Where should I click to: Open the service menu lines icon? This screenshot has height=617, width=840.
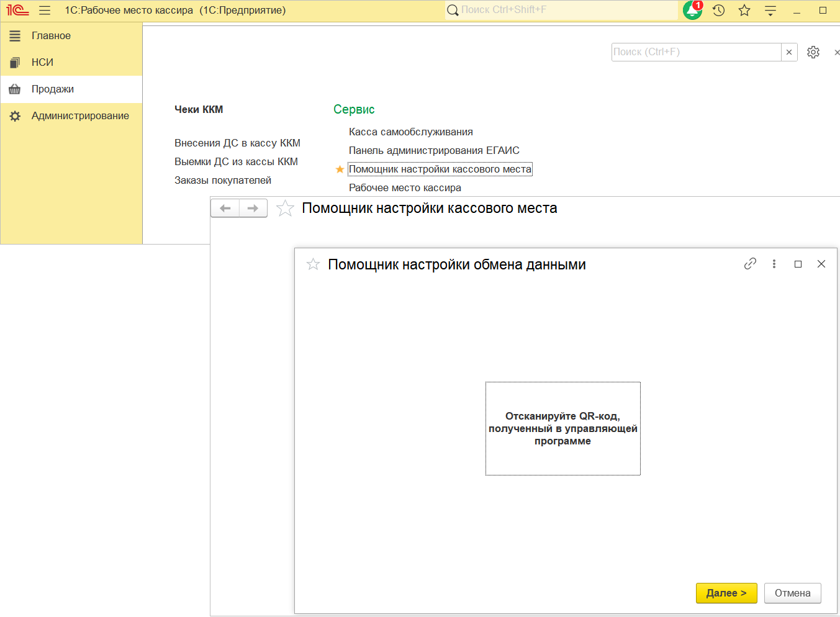tap(770, 11)
